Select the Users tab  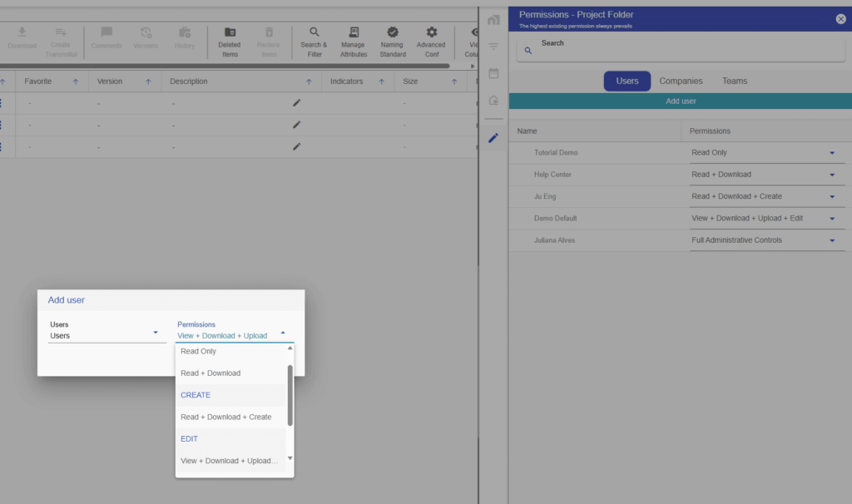[x=627, y=82]
